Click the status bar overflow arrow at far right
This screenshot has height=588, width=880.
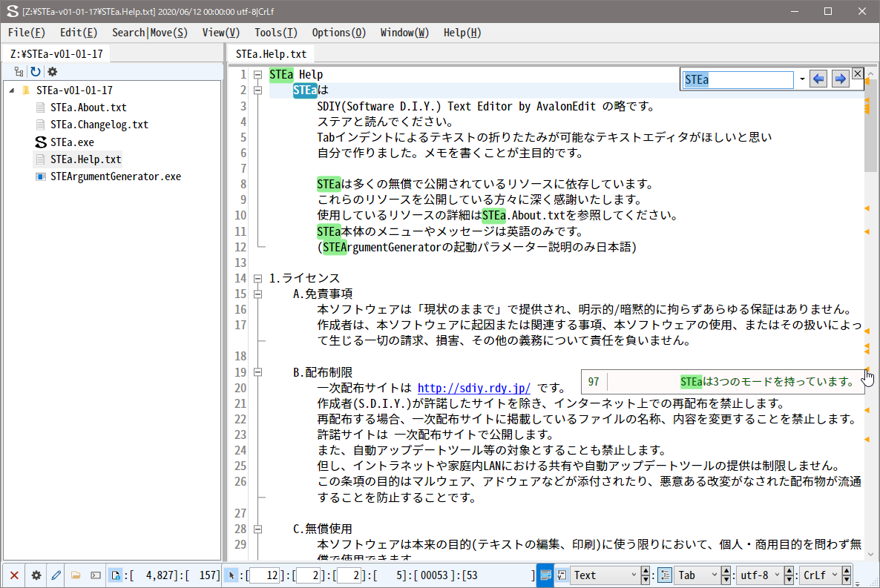857,584
